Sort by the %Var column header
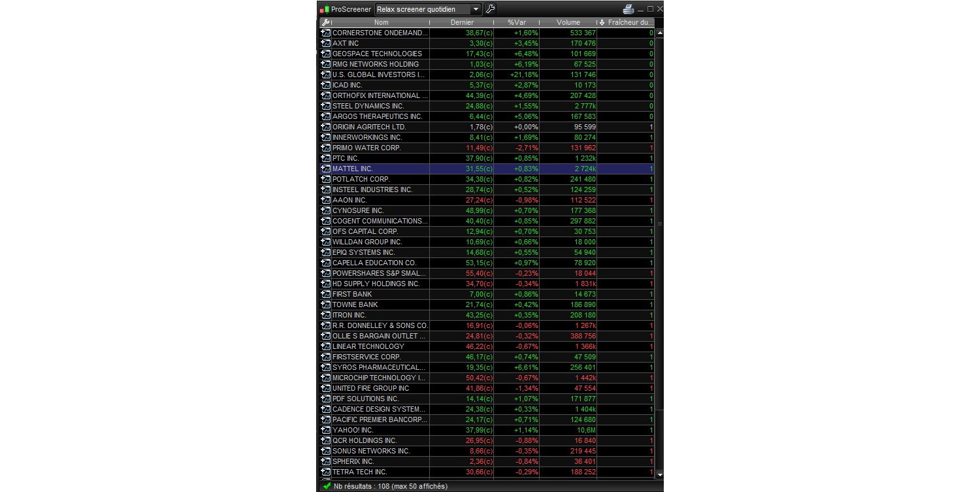This screenshot has height=492, width=980. 517,22
